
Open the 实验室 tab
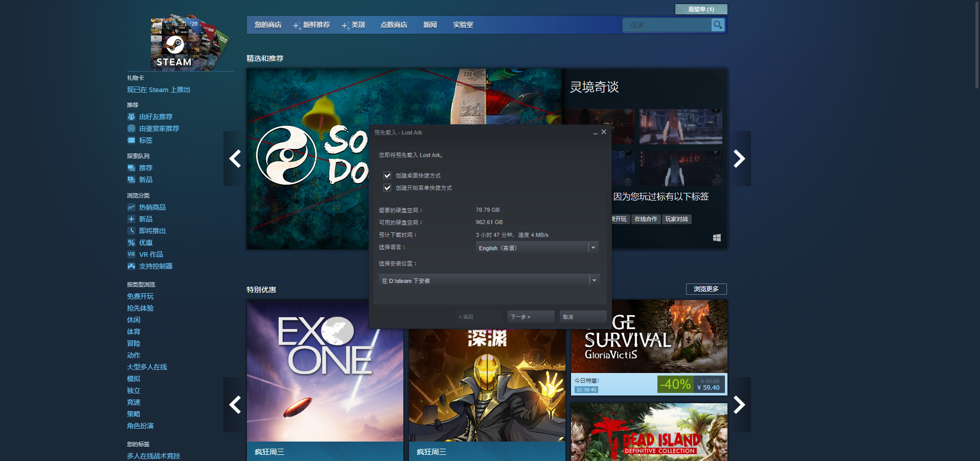(x=463, y=25)
